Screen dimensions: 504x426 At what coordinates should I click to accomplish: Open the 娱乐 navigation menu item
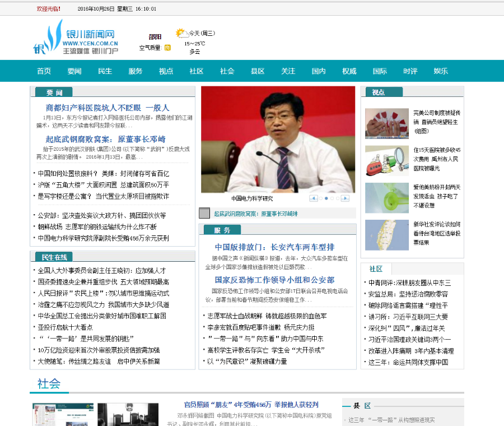pos(440,71)
